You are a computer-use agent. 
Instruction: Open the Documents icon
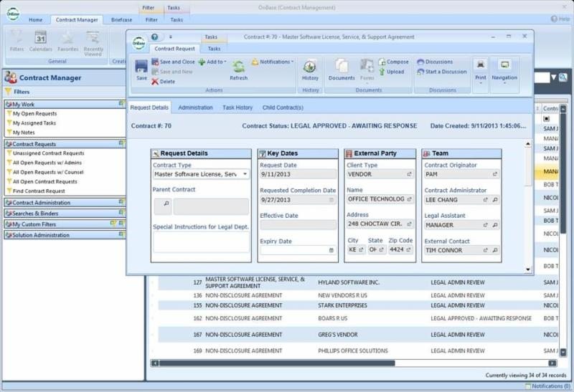pyautogui.click(x=342, y=68)
